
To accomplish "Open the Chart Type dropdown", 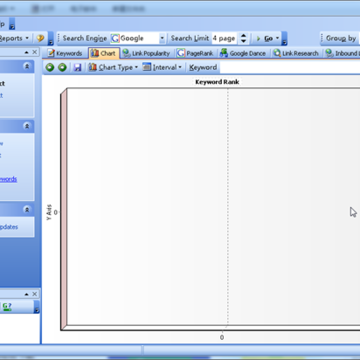I will (113, 67).
